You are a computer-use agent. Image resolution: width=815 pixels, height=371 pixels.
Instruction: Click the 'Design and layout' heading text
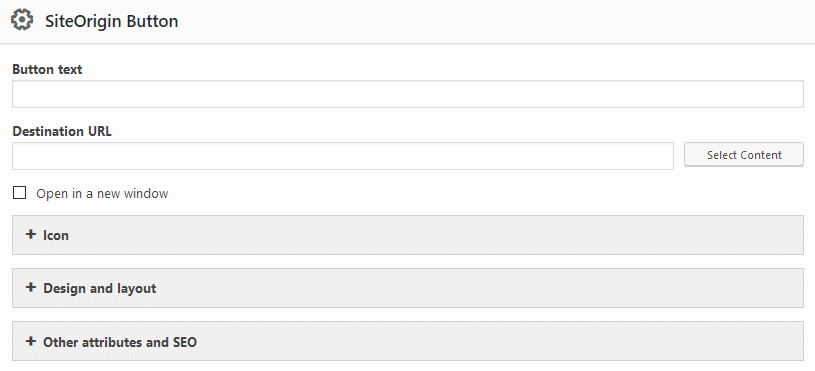[100, 288]
